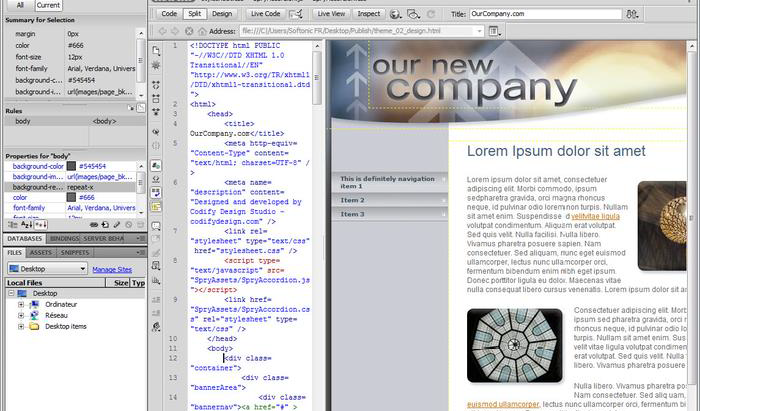782x411 pixels.
Task: Click the Show list view A-Z icon
Action: (x=26, y=225)
